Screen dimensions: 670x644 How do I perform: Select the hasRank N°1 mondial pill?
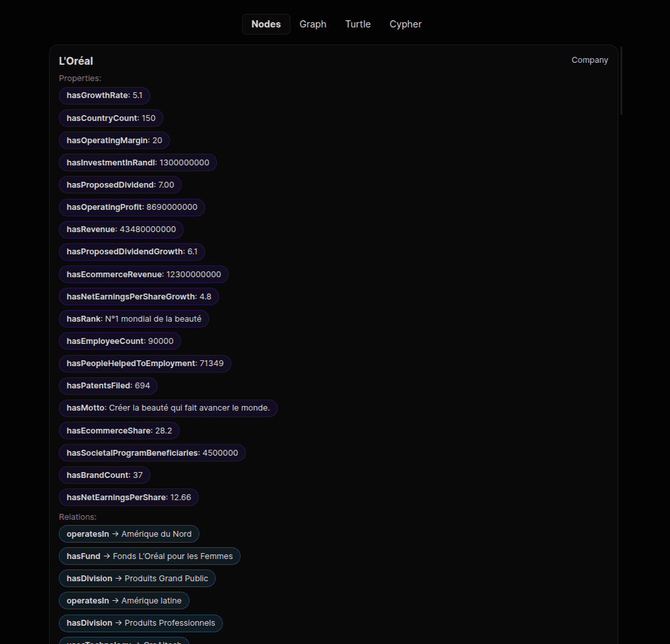coord(133,318)
